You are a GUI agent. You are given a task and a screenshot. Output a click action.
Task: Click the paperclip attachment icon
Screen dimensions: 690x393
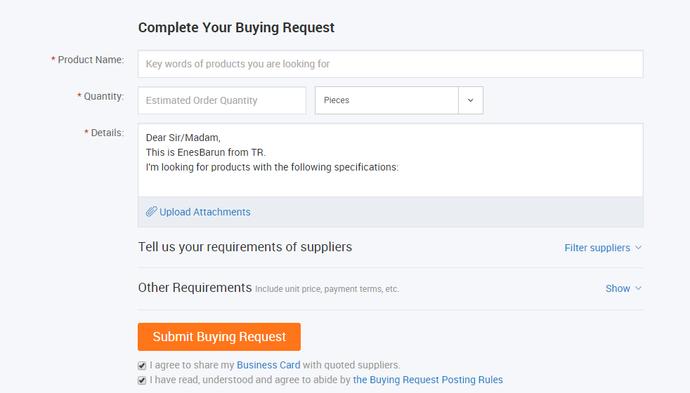[x=151, y=212]
